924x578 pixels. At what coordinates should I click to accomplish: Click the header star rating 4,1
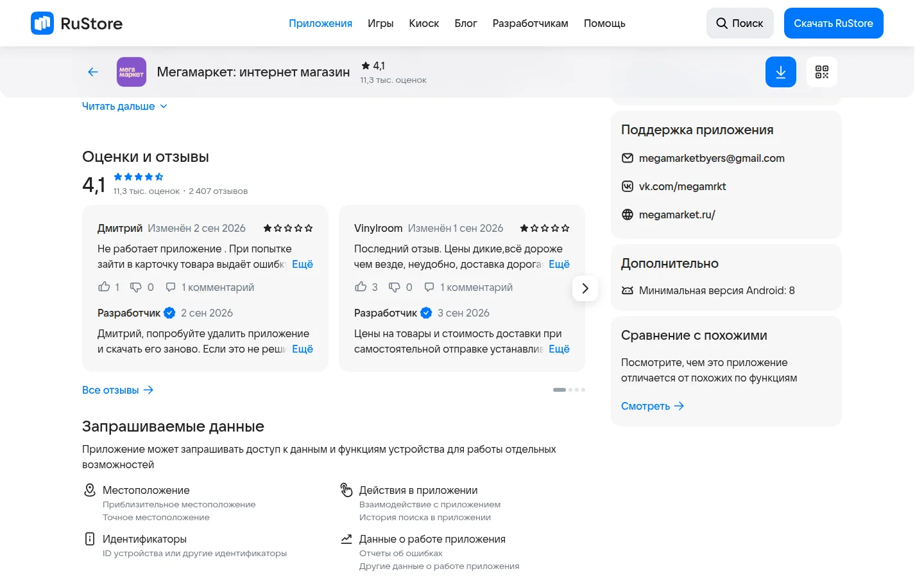(x=373, y=66)
